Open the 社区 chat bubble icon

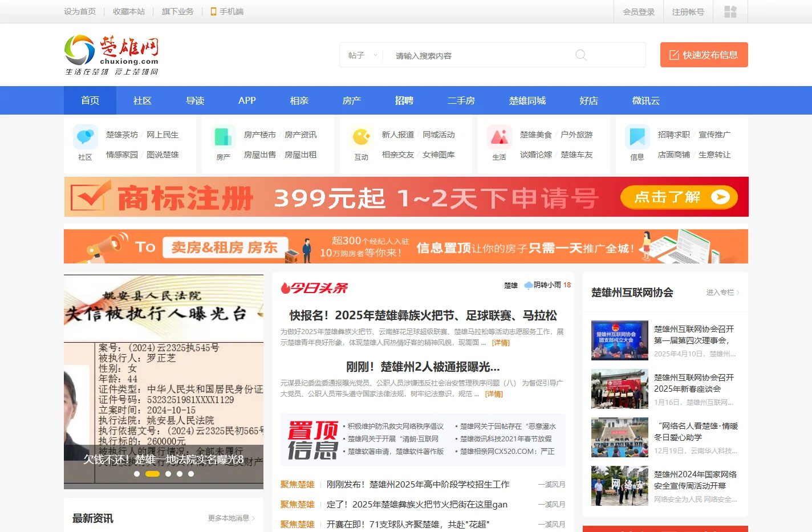tap(86, 137)
